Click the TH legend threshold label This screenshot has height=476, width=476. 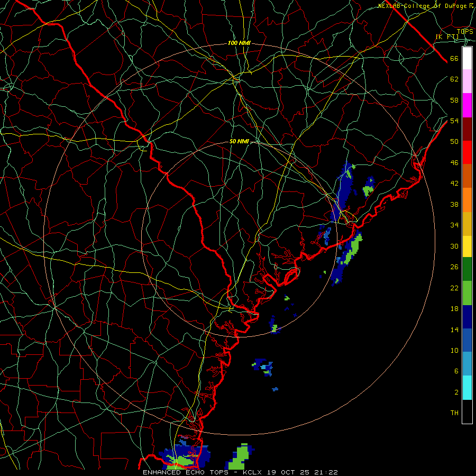tap(454, 413)
